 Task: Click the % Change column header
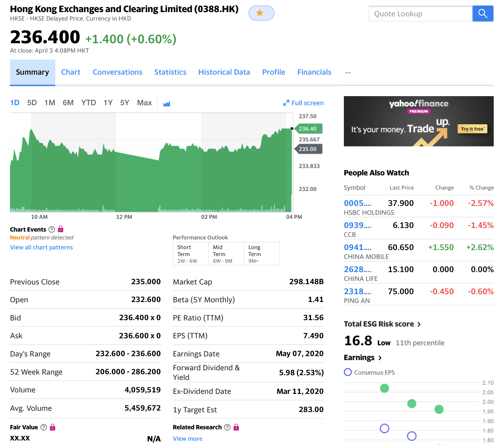click(482, 188)
